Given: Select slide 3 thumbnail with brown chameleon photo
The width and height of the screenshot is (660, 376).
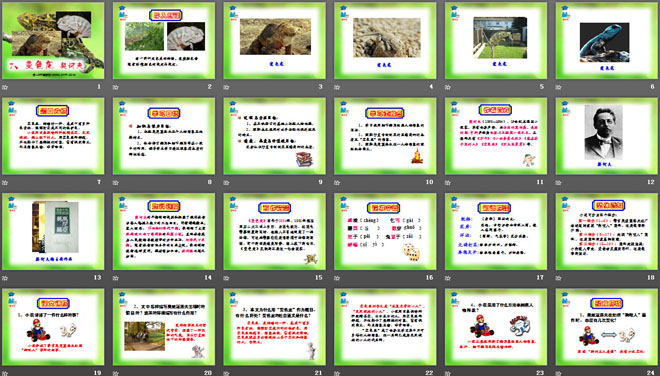Looking at the screenshot, I should (x=274, y=40).
